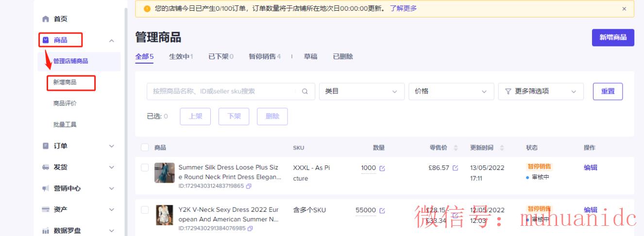Image resolution: width=644 pixels, height=236 pixels.
Task: Open 商品评价 in sidebar
Action: (65, 103)
